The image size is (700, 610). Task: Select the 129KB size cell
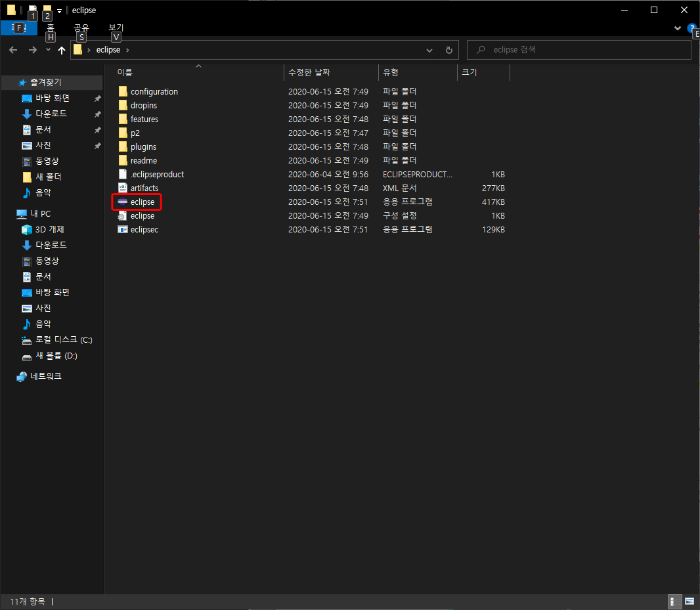point(493,230)
